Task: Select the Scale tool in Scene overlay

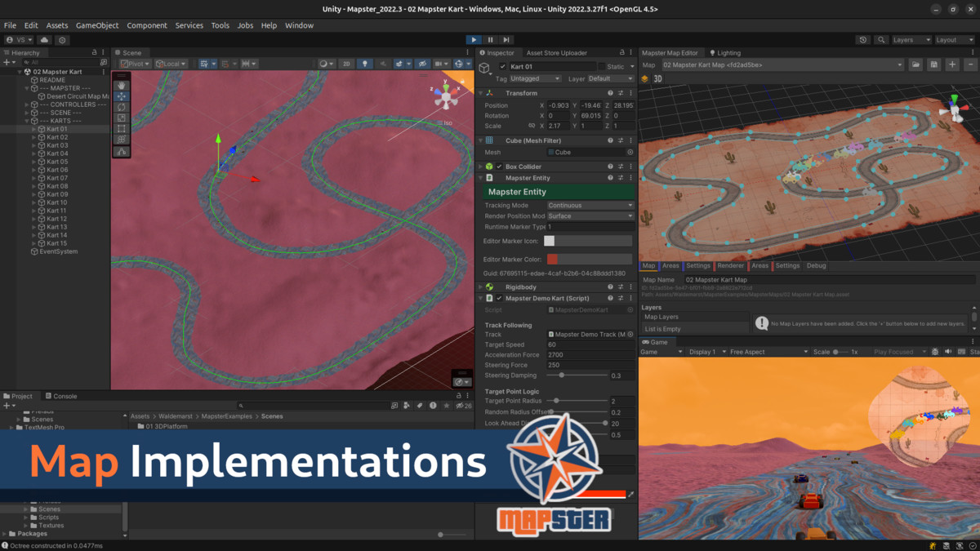Action: [x=122, y=118]
